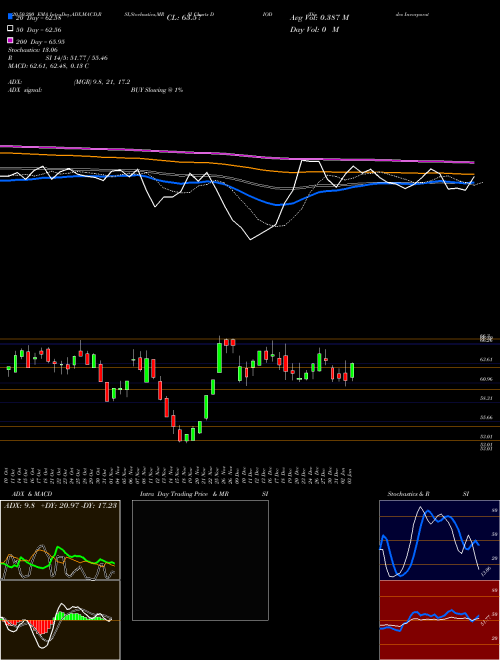
Task: Click the Day Vol: 0 M label
Action: click(314, 30)
